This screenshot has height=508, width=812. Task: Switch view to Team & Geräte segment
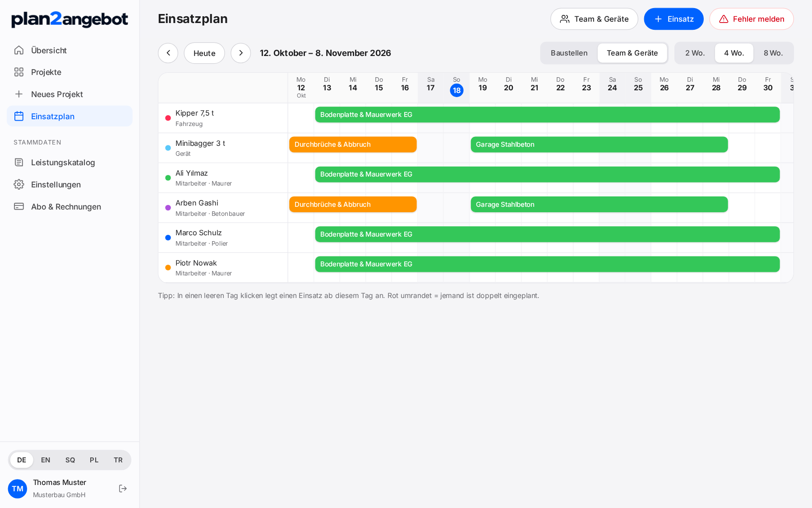click(x=632, y=53)
